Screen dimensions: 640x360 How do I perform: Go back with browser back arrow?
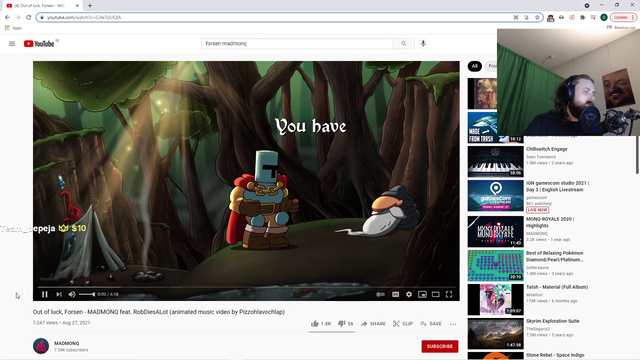(7, 17)
